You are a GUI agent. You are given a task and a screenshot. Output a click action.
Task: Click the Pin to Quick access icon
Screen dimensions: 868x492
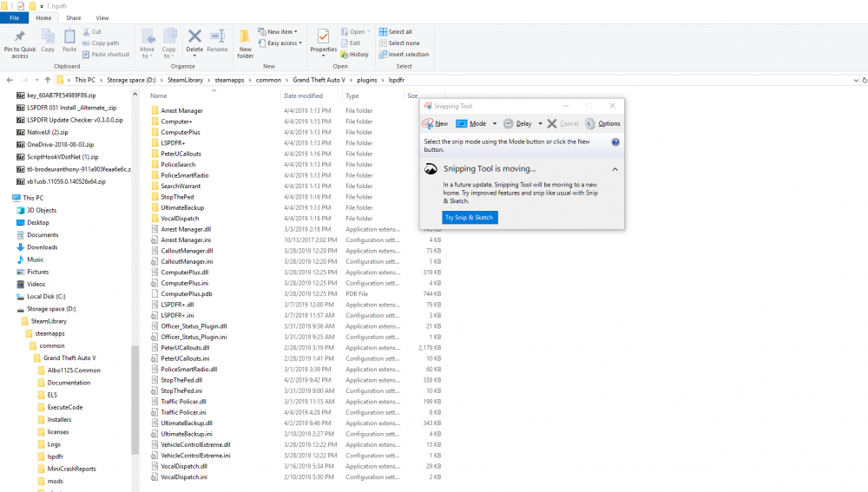click(x=20, y=37)
